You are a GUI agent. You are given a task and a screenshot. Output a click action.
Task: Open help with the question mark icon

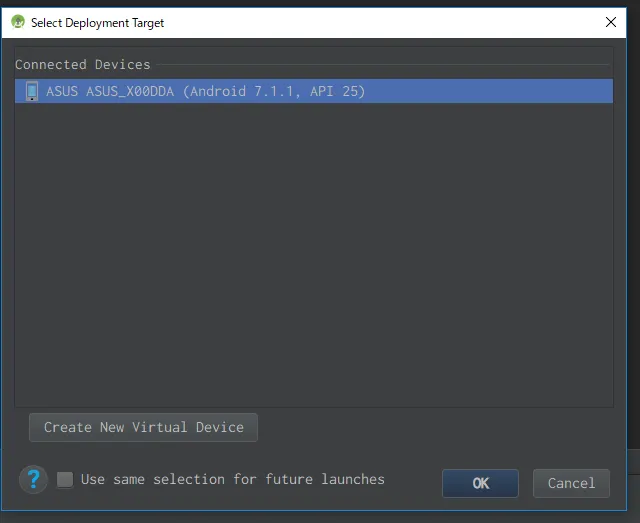(x=34, y=479)
